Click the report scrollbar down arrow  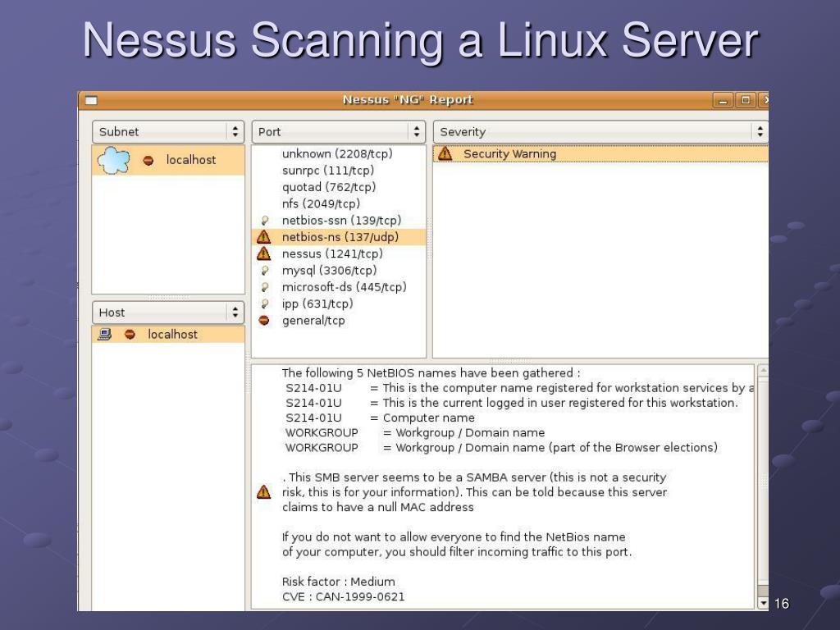click(764, 603)
